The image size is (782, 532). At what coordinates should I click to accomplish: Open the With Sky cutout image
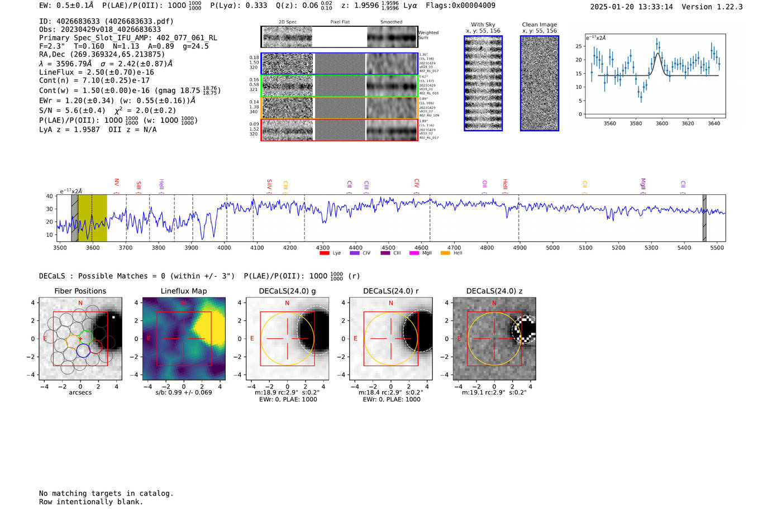pos(483,83)
